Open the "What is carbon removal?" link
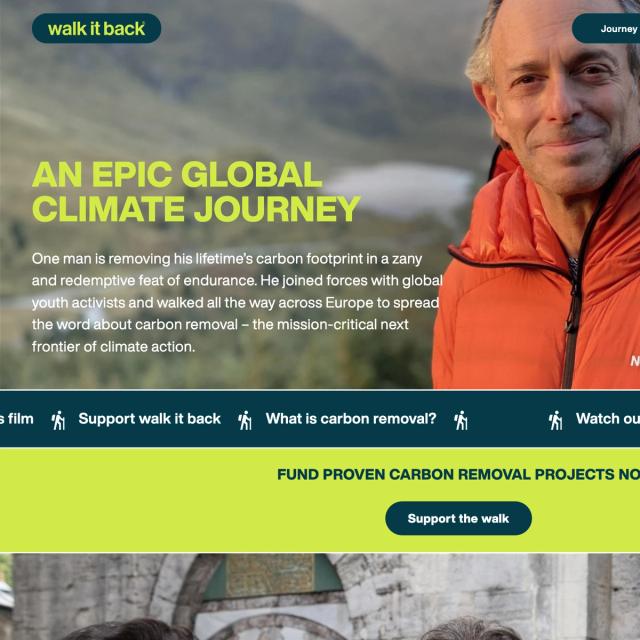Viewport: 640px width, 640px height. [351, 418]
